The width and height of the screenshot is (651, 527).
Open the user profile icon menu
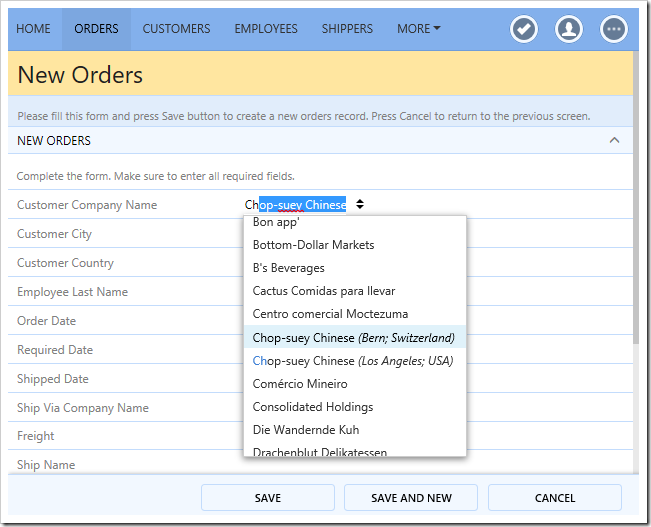[569, 29]
